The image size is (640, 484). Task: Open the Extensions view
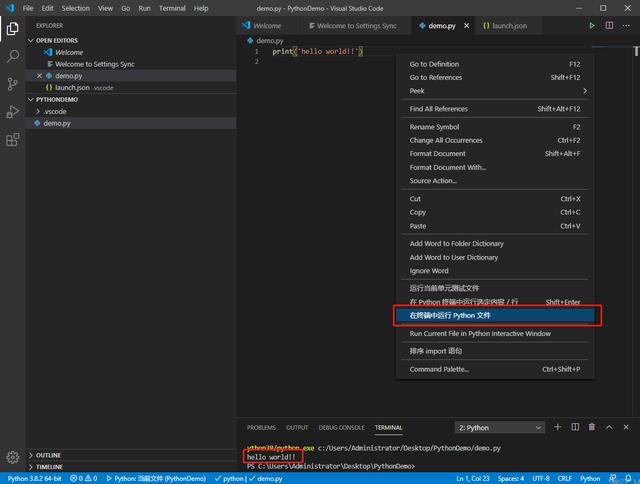[13, 140]
